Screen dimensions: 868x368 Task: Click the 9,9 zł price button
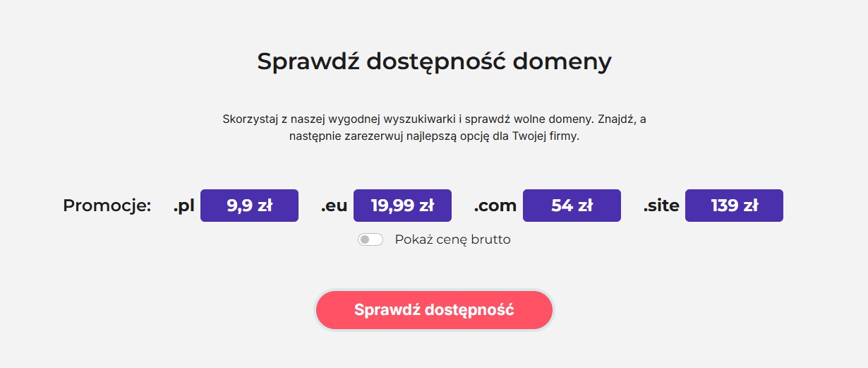(249, 206)
